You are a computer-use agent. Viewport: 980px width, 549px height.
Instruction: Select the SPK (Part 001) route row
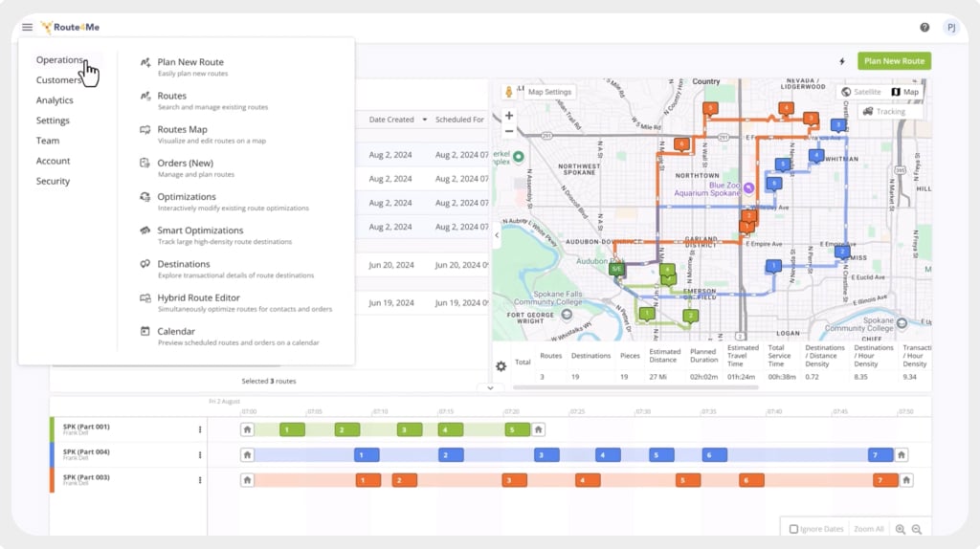coord(128,429)
